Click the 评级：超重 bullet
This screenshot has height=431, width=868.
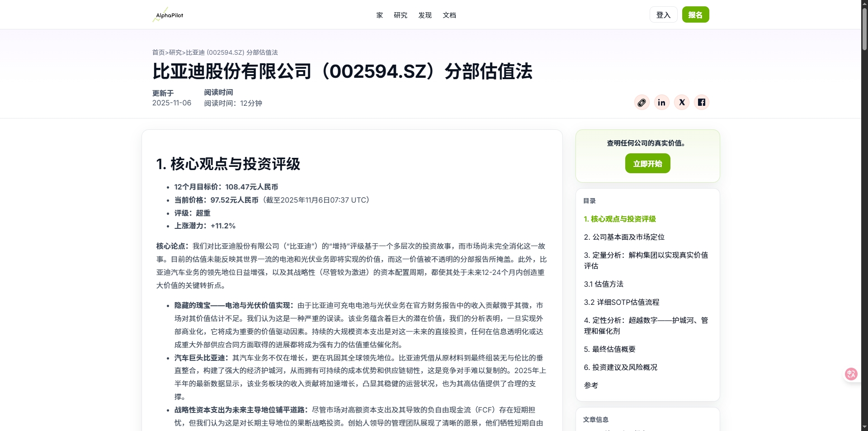coord(192,213)
